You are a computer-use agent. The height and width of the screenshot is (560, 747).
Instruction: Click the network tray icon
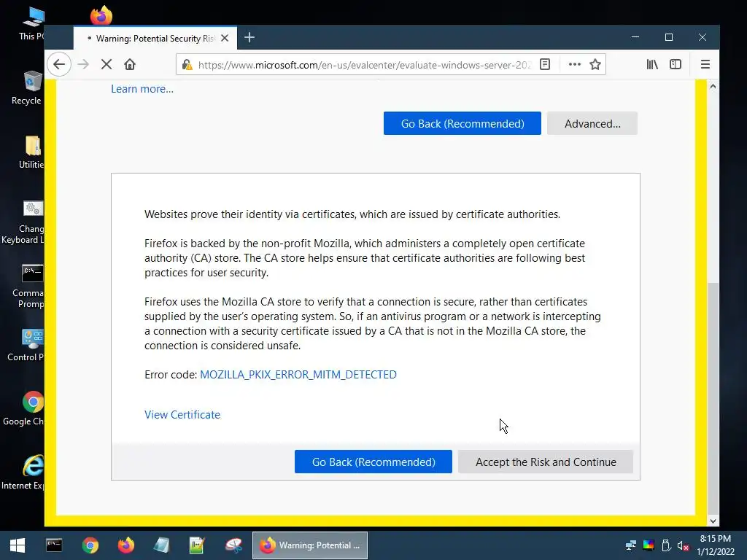click(x=631, y=545)
